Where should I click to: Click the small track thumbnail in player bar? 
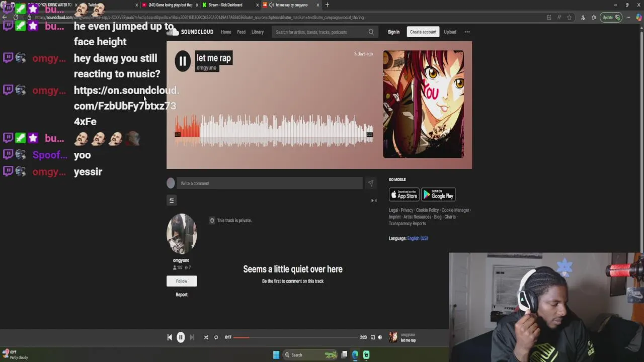[393, 337]
